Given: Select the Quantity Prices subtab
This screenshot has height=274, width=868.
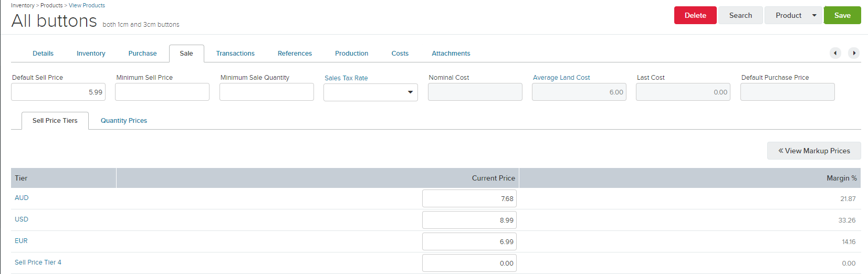Looking at the screenshot, I should pyautogui.click(x=124, y=121).
